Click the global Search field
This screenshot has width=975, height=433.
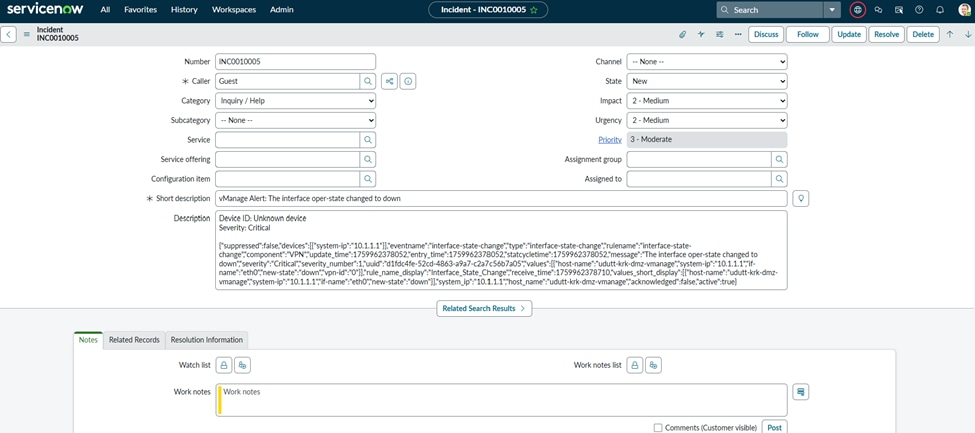tap(770, 10)
